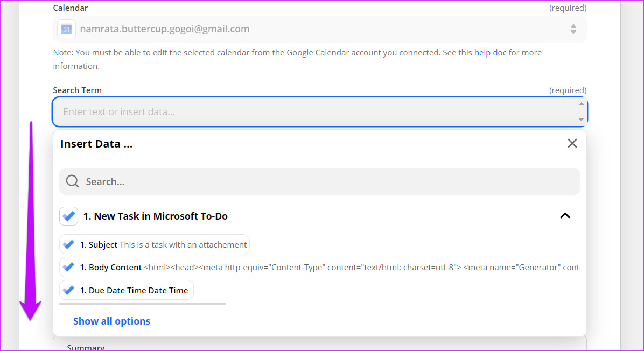Screen dimensions: 644x351
Task: Click the checkmark icon on Due Date Time pill
Action: tap(68, 290)
